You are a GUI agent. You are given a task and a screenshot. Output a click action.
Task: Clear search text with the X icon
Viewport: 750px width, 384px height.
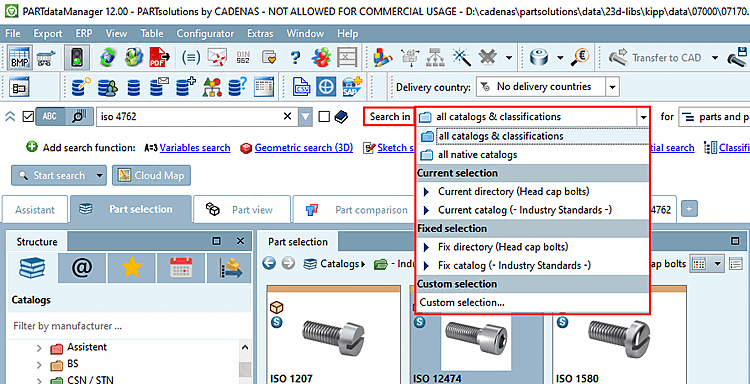click(287, 116)
